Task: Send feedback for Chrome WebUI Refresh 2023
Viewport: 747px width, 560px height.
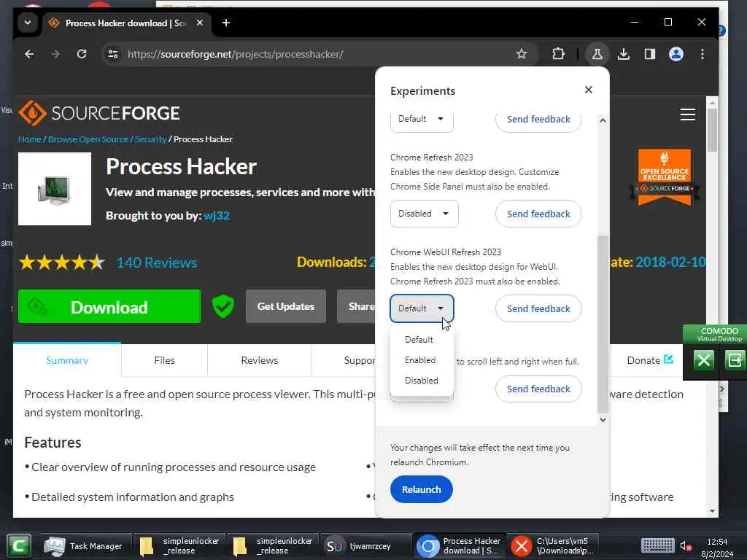Action: point(538,308)
